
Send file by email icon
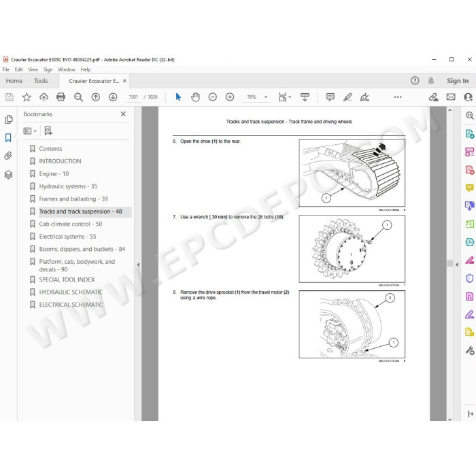pos(451,97)
